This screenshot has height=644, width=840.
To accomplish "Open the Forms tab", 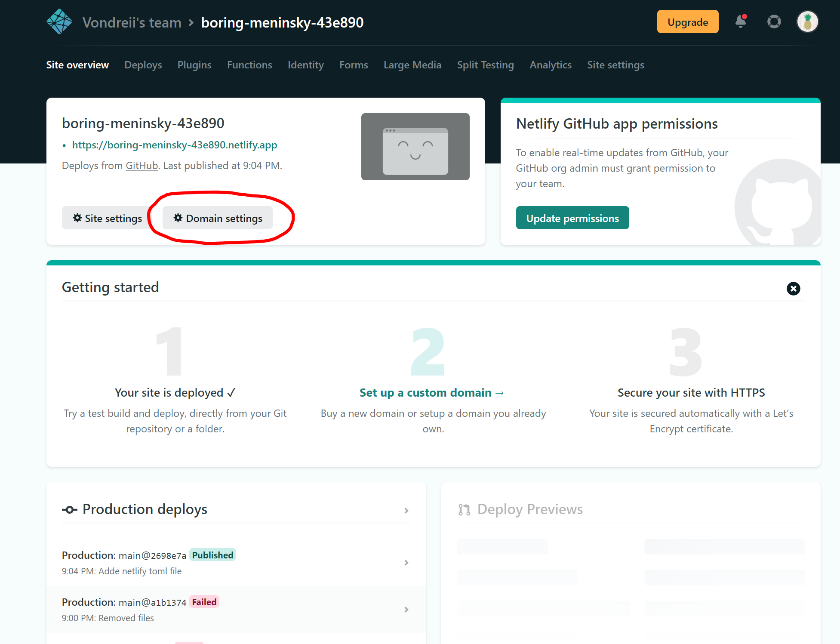I will tap(354, 65).
